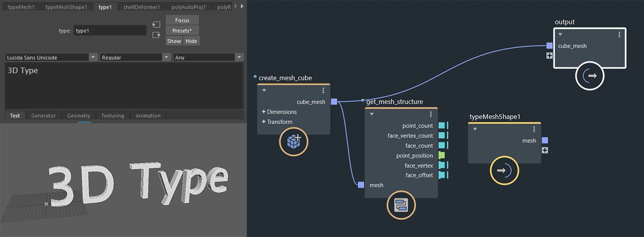Click the cube_mesh input port on output node
644x237 pixels.
(550, 46)
